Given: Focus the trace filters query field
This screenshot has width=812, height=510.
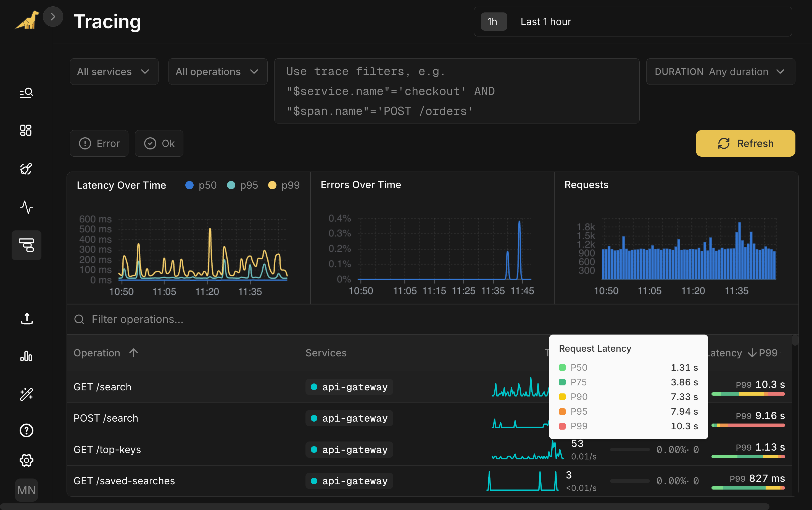Looking at the screenshot, I should point(457,91).
